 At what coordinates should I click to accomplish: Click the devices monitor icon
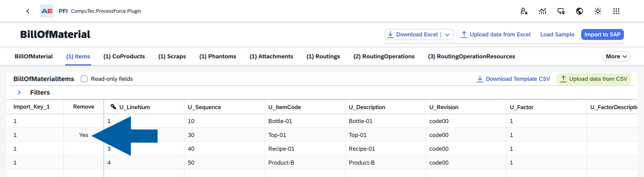(561, 11)
